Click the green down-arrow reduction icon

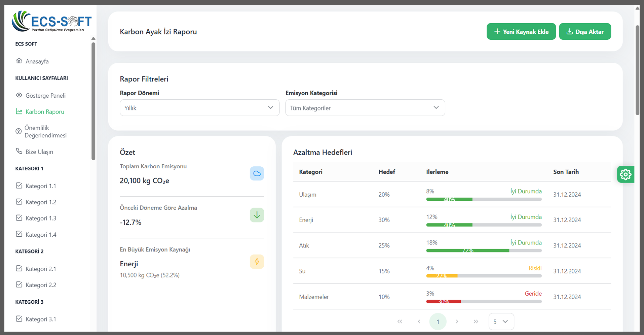(257, 215)
